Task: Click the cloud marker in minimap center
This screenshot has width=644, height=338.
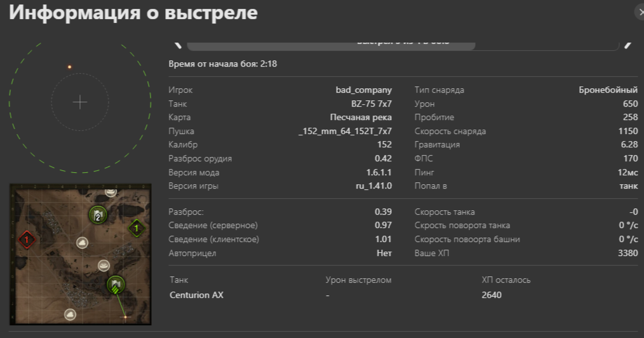Action: tap(82, 242)
